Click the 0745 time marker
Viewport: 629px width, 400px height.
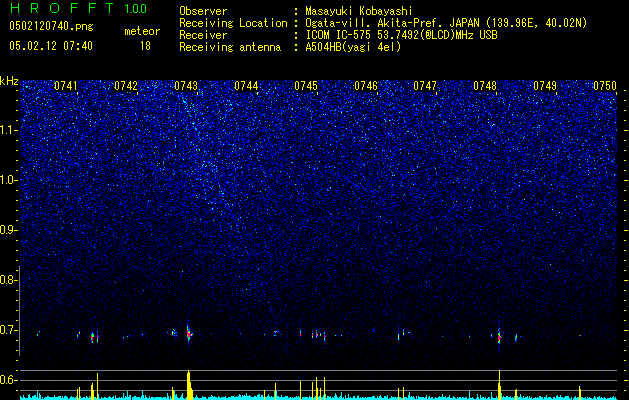[306, 86]
